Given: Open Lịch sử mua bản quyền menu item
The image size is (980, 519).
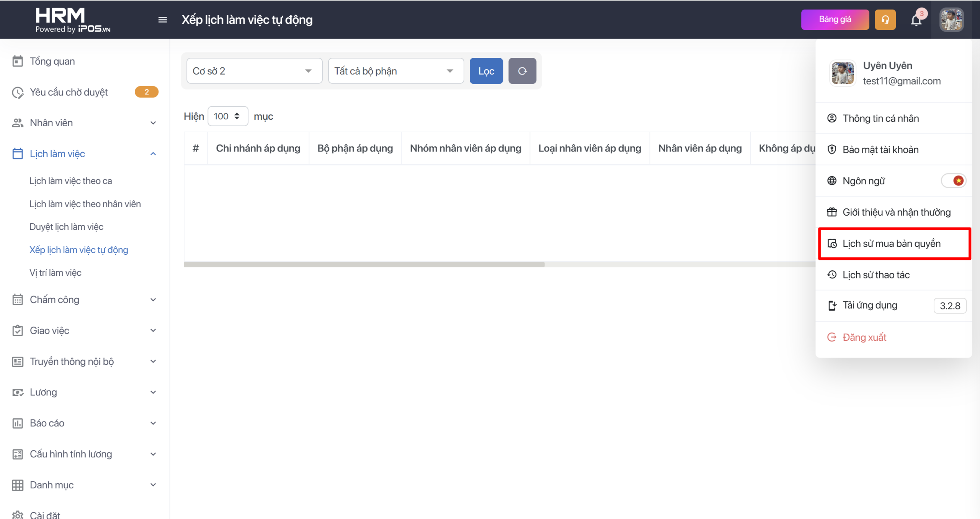Looking at the screenshot, I should (x=891, y=244).
